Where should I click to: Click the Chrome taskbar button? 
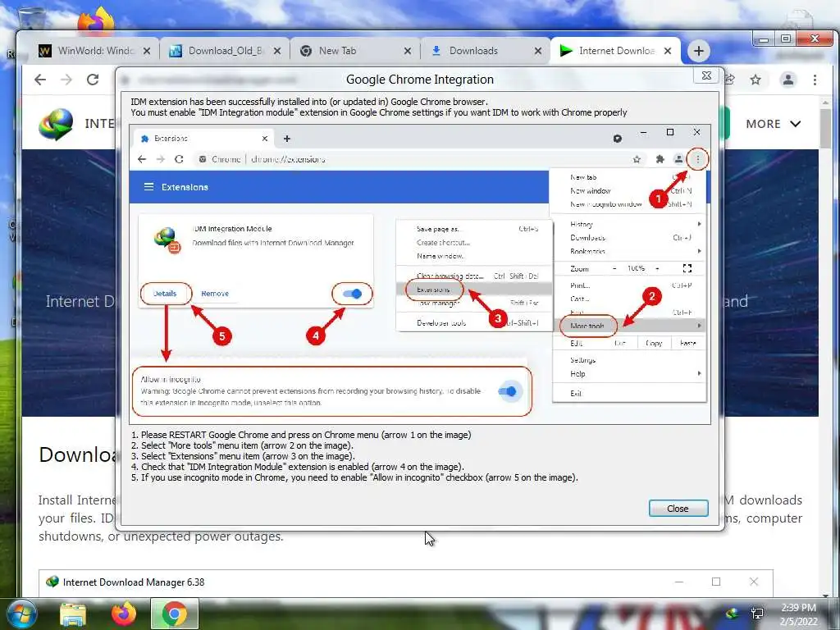[175, 614]
